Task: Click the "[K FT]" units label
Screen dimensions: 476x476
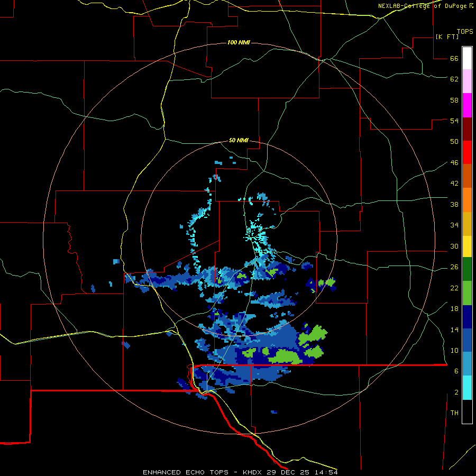Action: pyautogui.click(x=447, y=37)
